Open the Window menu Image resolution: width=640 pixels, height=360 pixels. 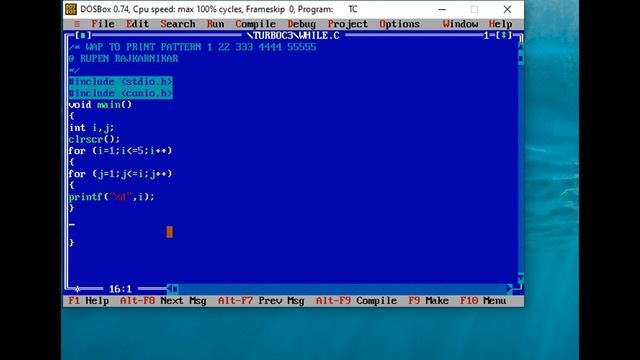(x=460, y=24)
